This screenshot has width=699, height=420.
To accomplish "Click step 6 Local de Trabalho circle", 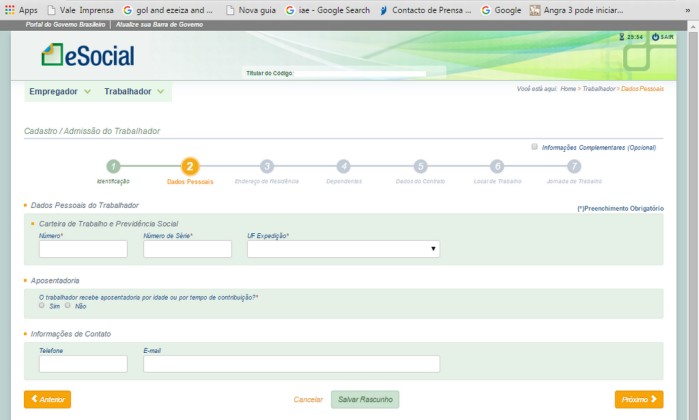I will [x=497, y=167].
